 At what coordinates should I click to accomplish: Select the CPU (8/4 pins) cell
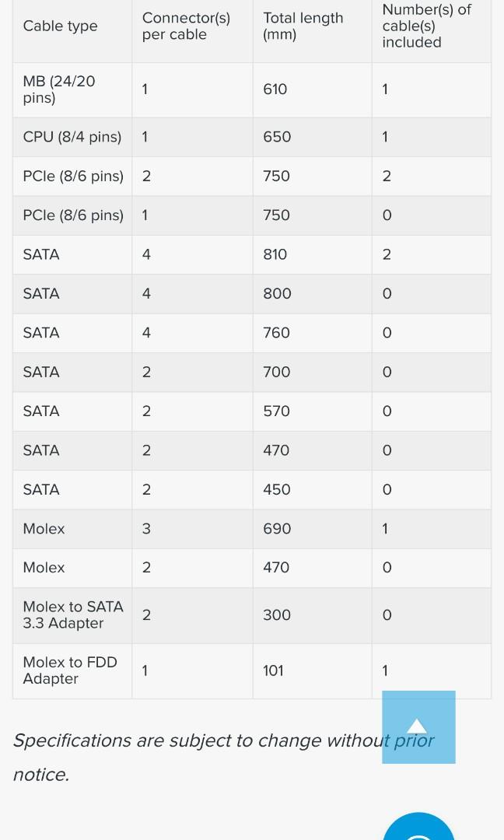tap(72, 137)
